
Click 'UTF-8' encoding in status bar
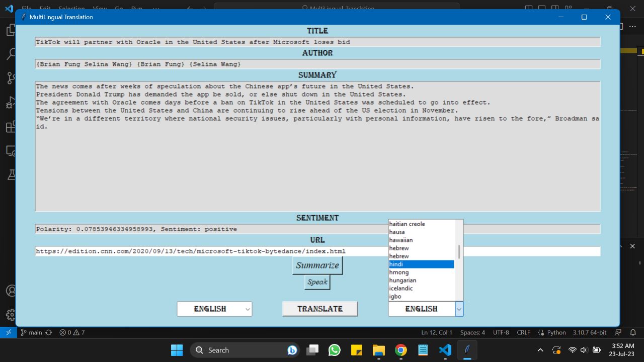coord(501,332)
